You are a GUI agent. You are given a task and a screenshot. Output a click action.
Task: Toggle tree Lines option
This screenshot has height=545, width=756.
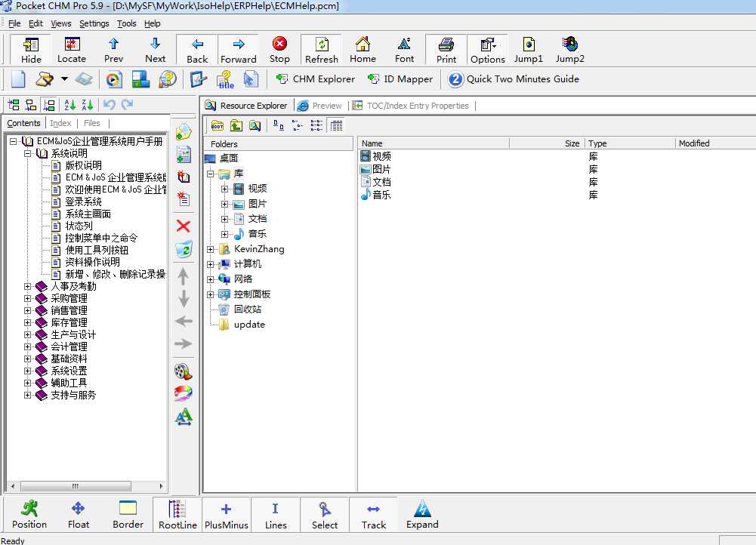(276, 515)
